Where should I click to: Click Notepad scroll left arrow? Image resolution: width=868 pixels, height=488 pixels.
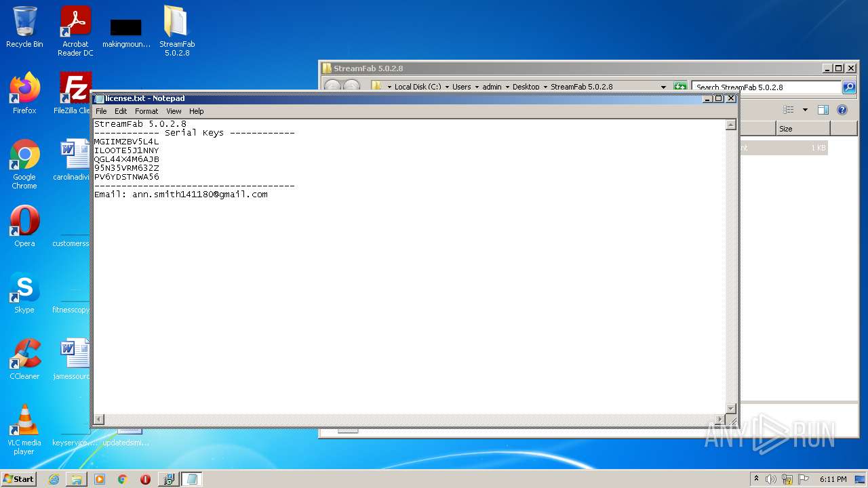[x=99, y=420]
